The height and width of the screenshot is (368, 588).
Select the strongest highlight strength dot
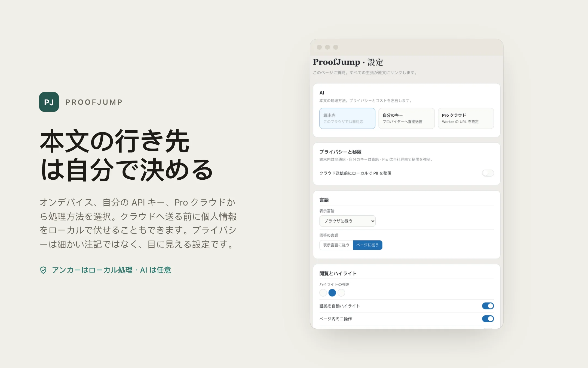coord(341,293)
